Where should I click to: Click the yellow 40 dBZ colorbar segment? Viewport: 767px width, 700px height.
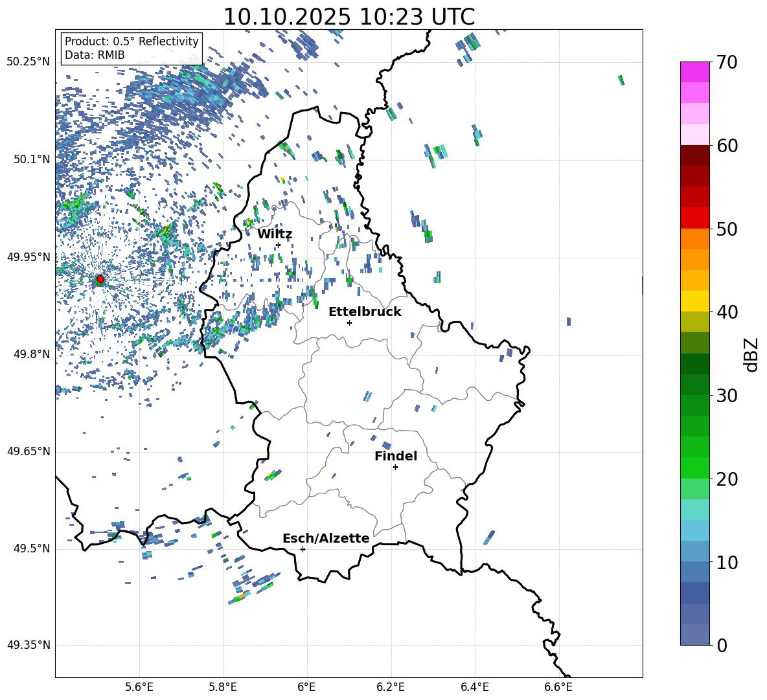695,301
